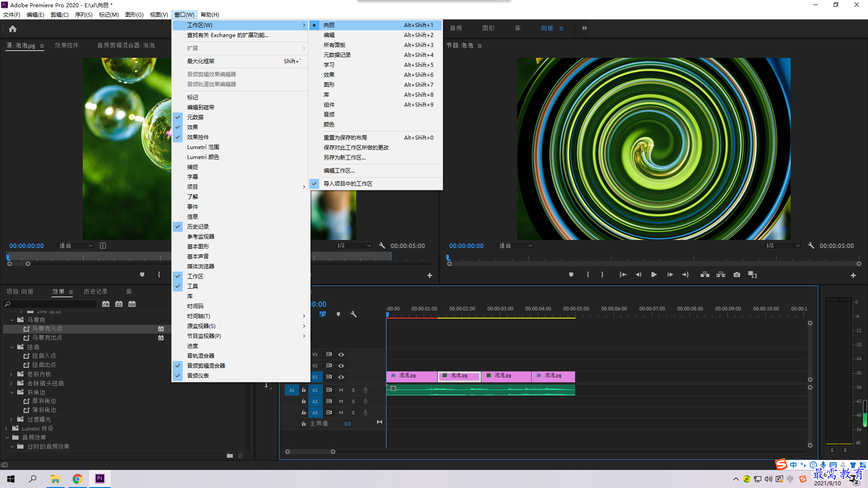
Task: Step forward one frame in program monitor
Action: pos(670,275)
